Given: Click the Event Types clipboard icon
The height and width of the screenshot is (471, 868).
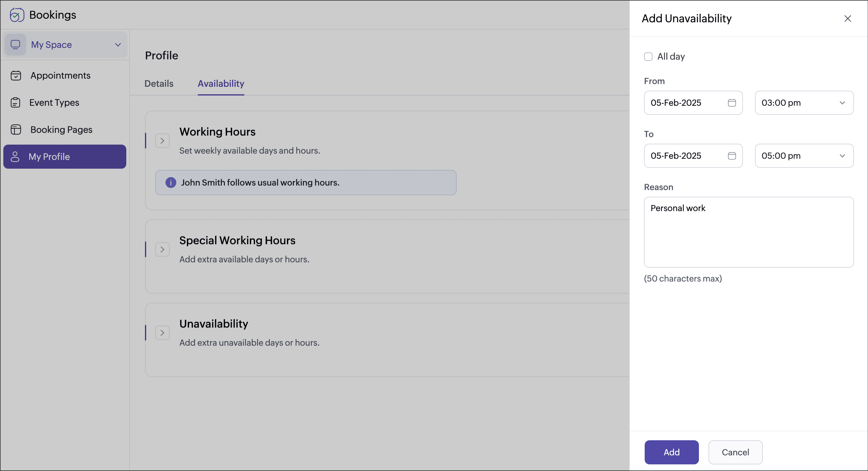Looking at the screenshot, I should pos(15,102).
